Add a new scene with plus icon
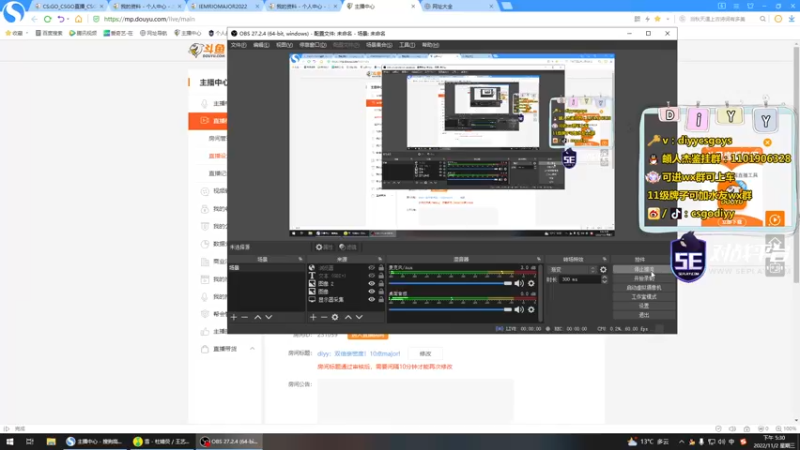Image resolution: width=800 pixels, height=450 pixels. [x=234, y=317]
